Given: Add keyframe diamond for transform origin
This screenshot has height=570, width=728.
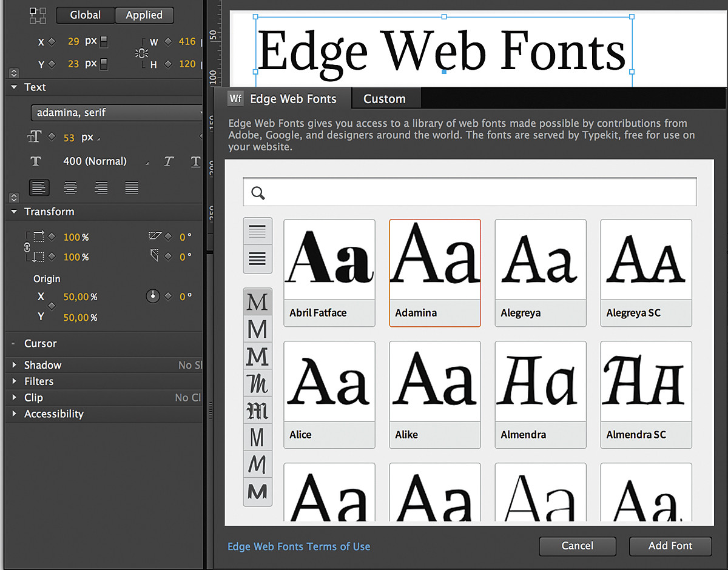Looking at the screenshot, I should [52, 307].
